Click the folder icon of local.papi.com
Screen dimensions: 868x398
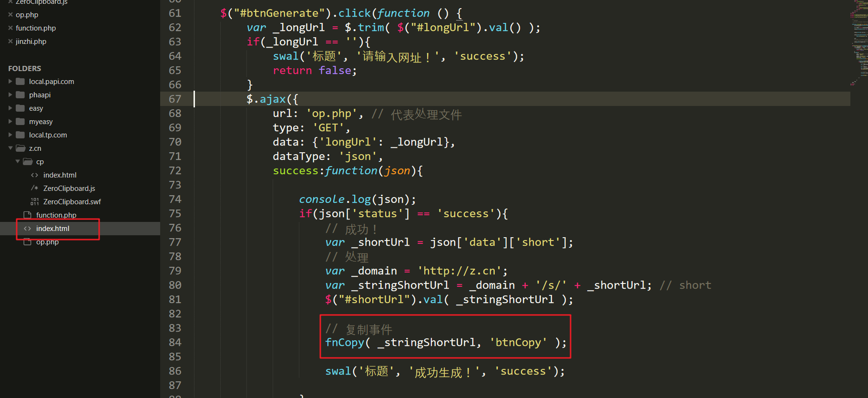[x=20, y=82]
